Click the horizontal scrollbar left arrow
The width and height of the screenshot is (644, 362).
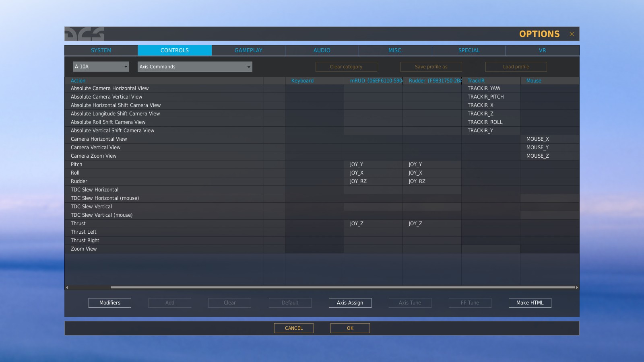coord(67,287)
